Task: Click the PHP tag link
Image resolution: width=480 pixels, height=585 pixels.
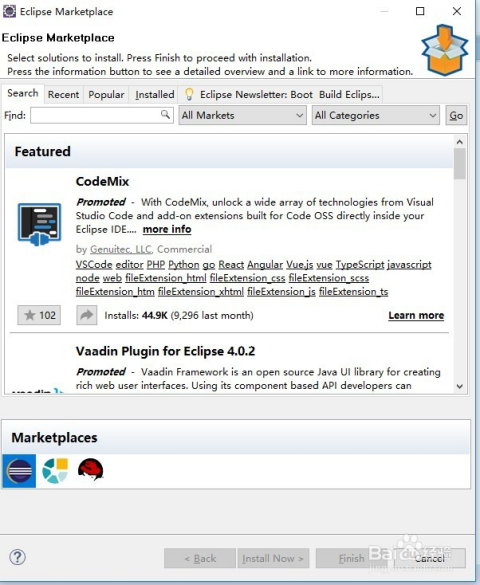Action: coord(156,265)
